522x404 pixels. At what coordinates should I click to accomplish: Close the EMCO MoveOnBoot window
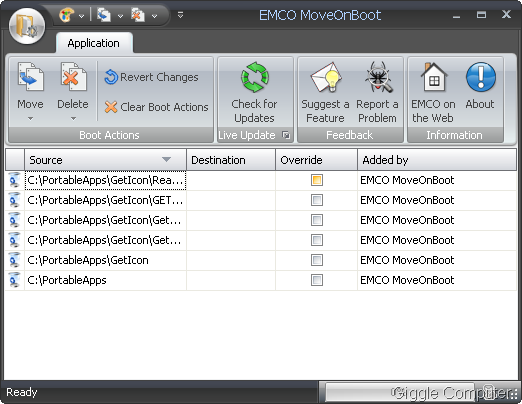(x=506, y=14)
